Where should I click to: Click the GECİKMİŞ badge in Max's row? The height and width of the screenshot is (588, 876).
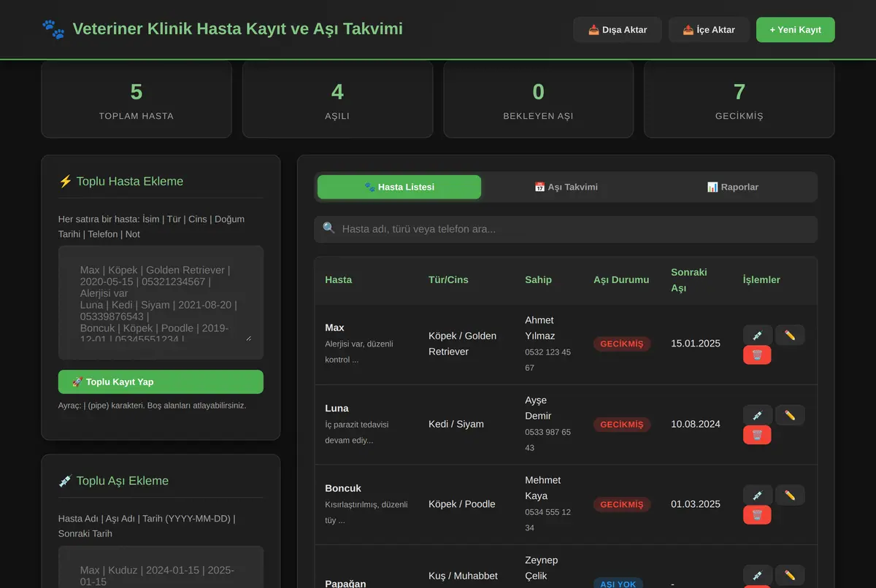click(x=622, y=344)
